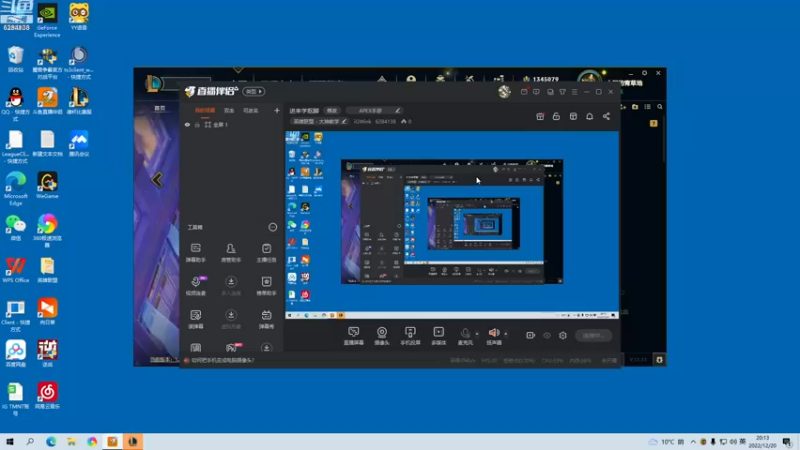This screenshot has width=800, height=450.
Task: Open the help link about phone as webcam
Action: (222, 360)
